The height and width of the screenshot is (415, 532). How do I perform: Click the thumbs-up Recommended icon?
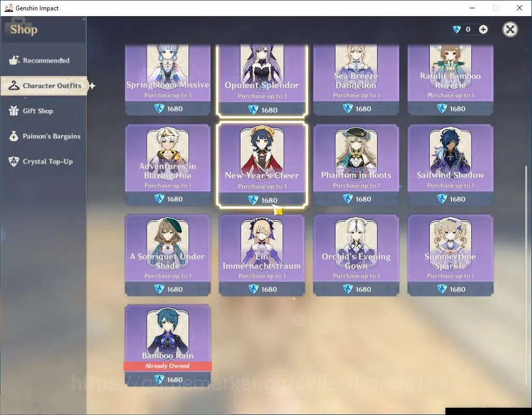[14, 60]
